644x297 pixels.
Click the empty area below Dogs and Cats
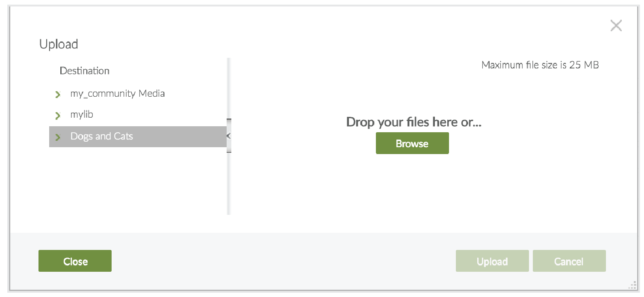(x=137, y=180)
